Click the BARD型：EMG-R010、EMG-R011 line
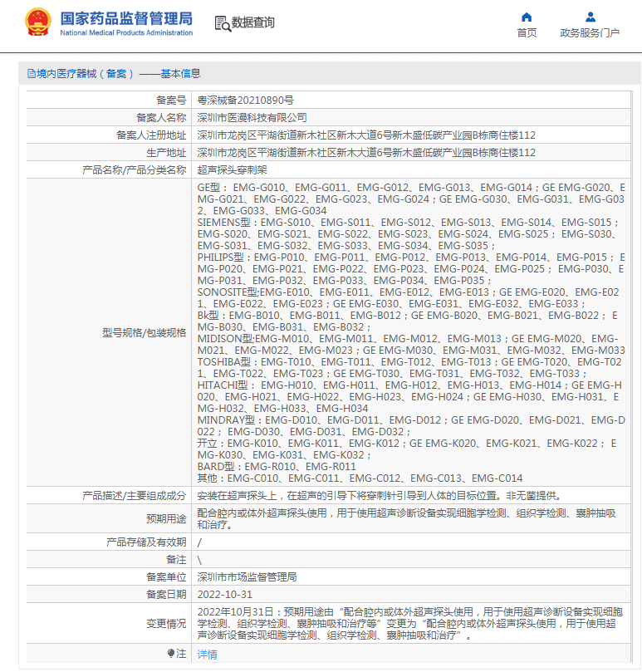 (x=277, y=467)
